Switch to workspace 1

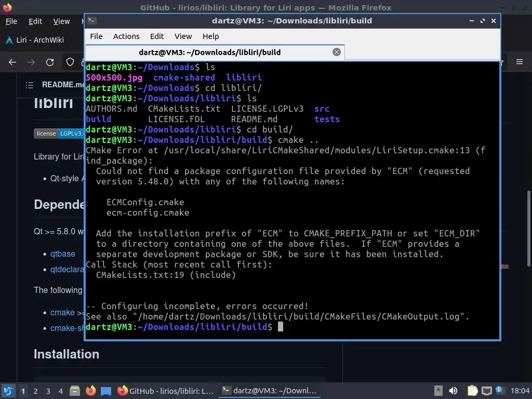click(23, 391)
